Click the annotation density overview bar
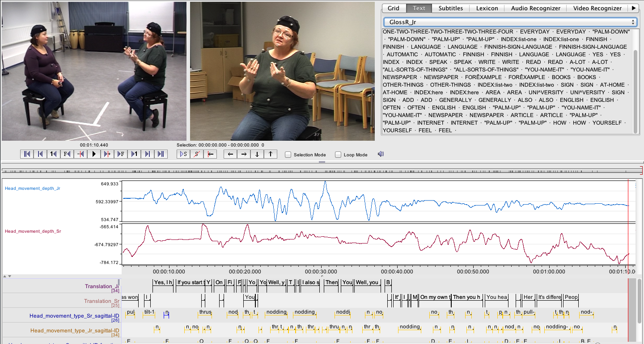The image size is (644, 344). tap(321, 170)
